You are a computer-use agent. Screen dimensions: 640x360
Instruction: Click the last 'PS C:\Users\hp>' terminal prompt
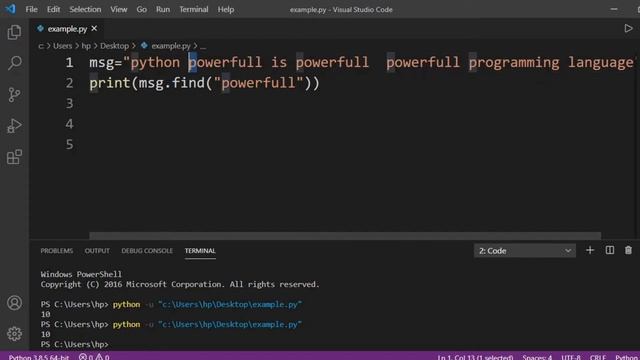74,344
